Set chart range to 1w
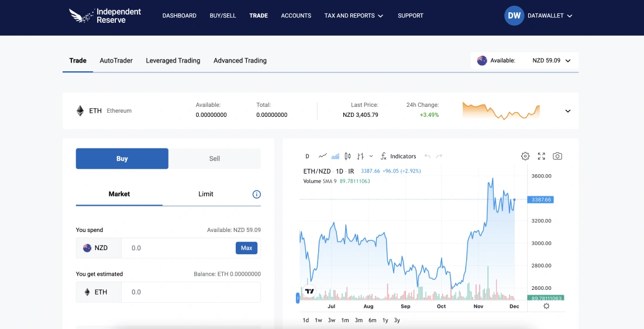 click(x=318, y=320)
